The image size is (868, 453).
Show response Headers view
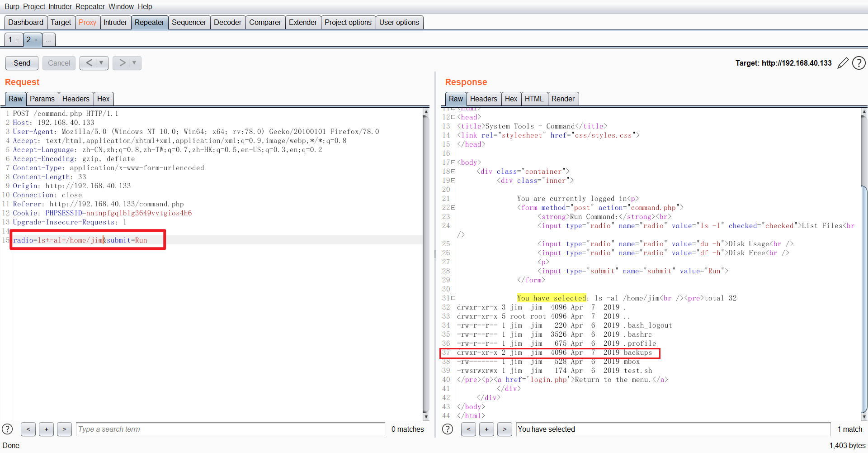483,99
